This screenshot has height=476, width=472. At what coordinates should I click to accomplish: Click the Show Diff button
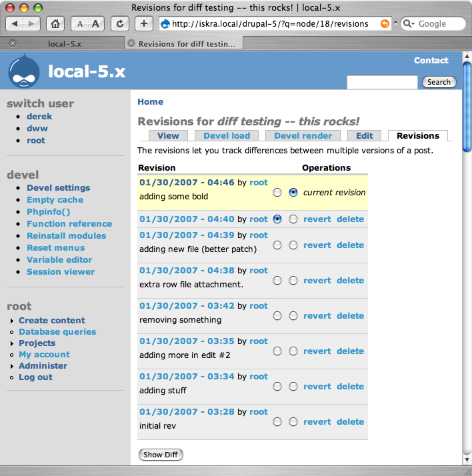[x=161, y=455]
